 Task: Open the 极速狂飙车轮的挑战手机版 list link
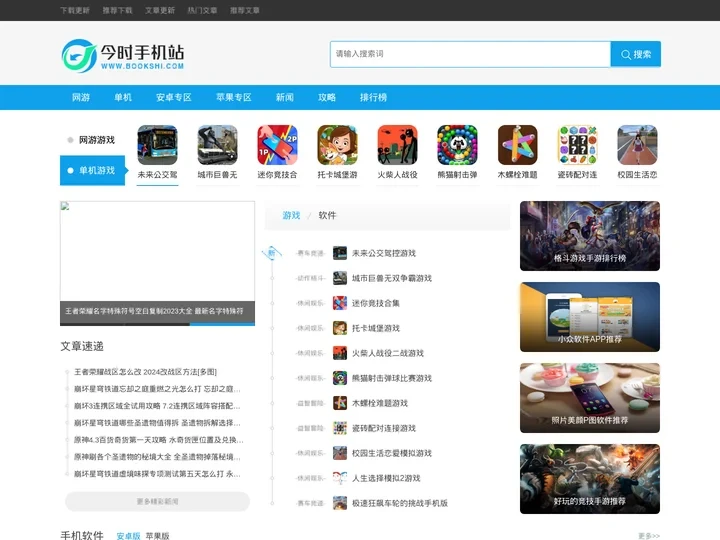pyautogui.click(x=399, y=503)
